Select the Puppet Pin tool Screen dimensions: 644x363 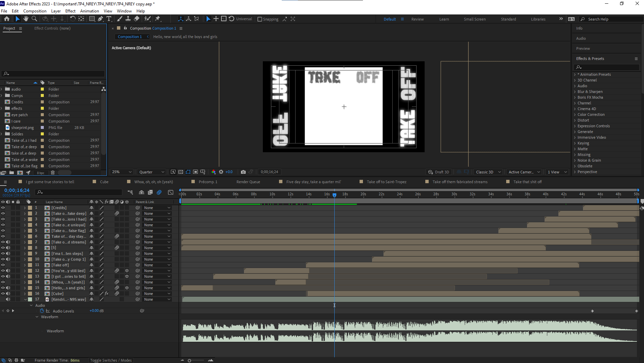click(x=158, y=19)
